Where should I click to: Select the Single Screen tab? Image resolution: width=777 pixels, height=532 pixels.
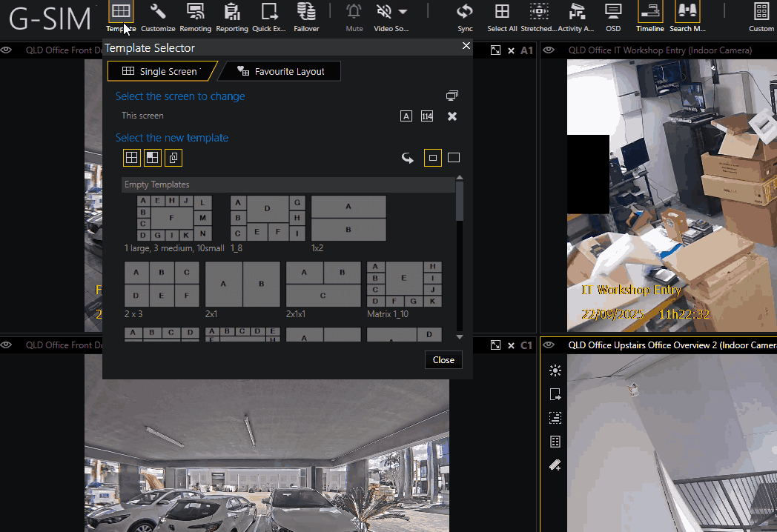tap(161, 71)
